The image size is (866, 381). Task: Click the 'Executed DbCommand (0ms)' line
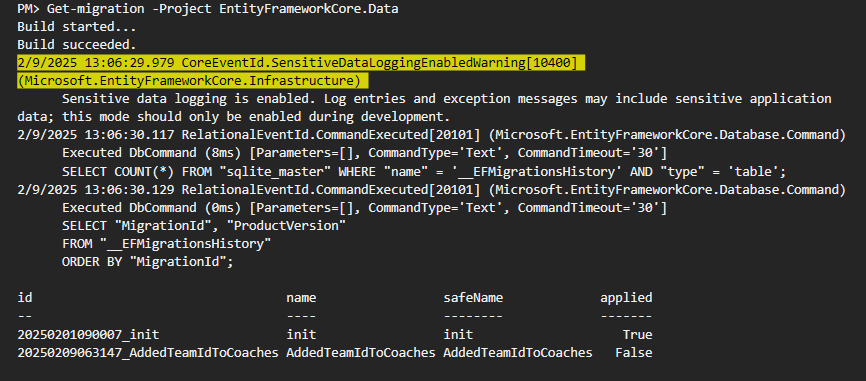365,208
